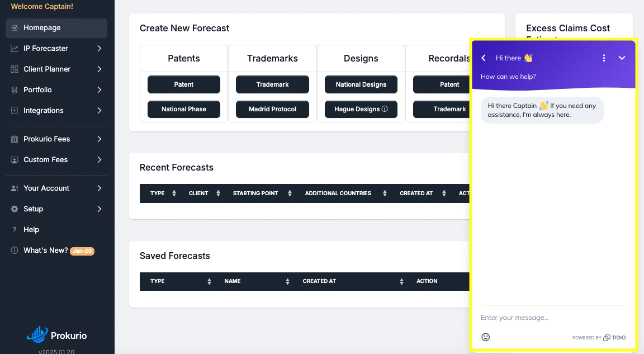Expand the IP Forecaster submenu chevron
Image resolution: width=644 pixels, height=354 pixels.
(100, 49)
